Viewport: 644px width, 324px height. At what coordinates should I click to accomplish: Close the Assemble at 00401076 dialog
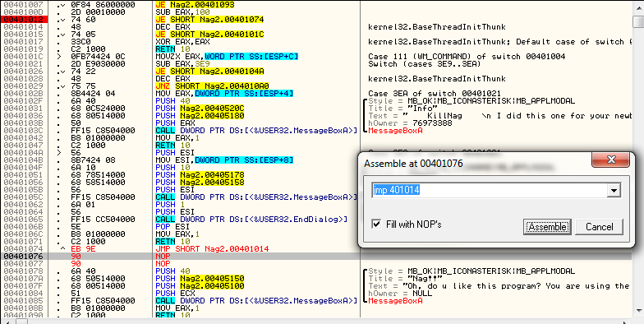coord(611,160)
